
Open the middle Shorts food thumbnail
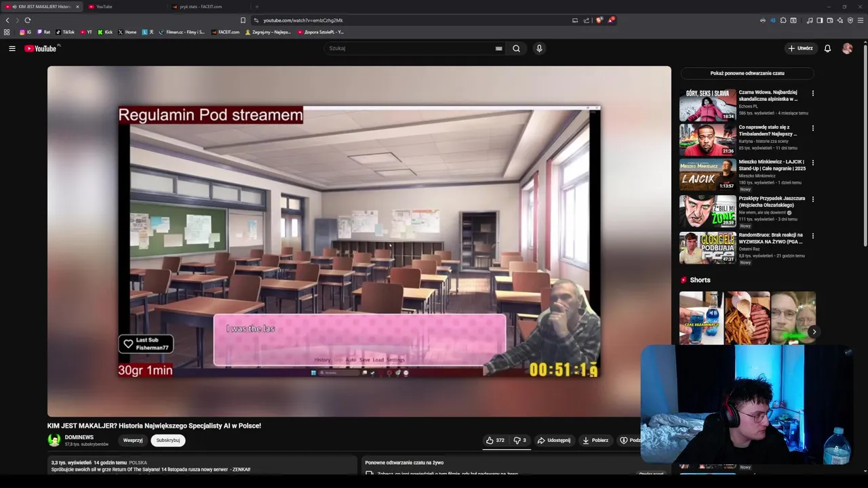pyautogui.click(x=747, y=318)
